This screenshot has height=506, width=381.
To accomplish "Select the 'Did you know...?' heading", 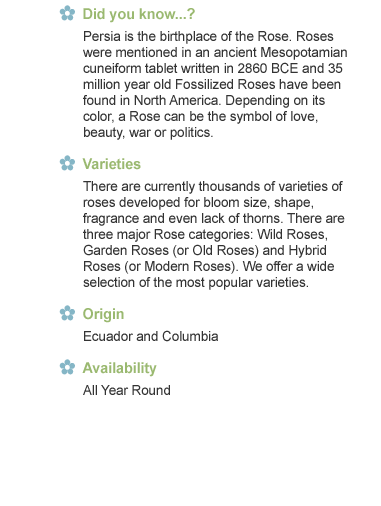I will tap(139, 14).
